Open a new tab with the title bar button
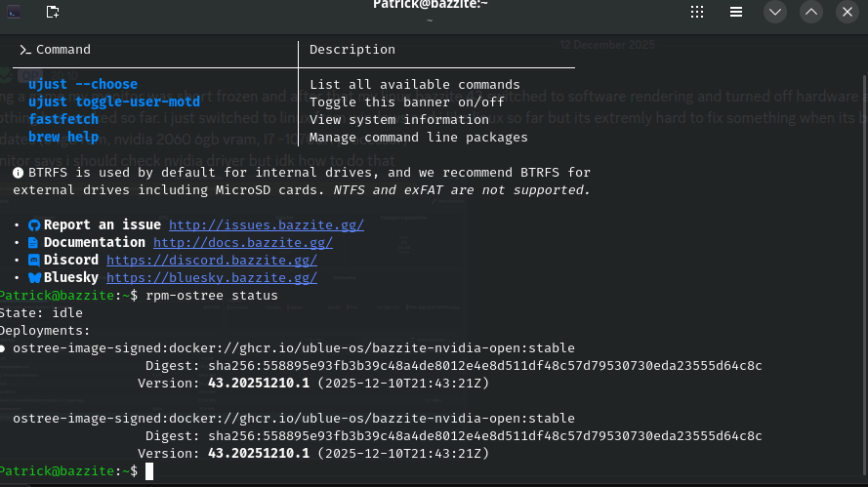The height and width of the screenshot is (487, 868). click(52, 12)
